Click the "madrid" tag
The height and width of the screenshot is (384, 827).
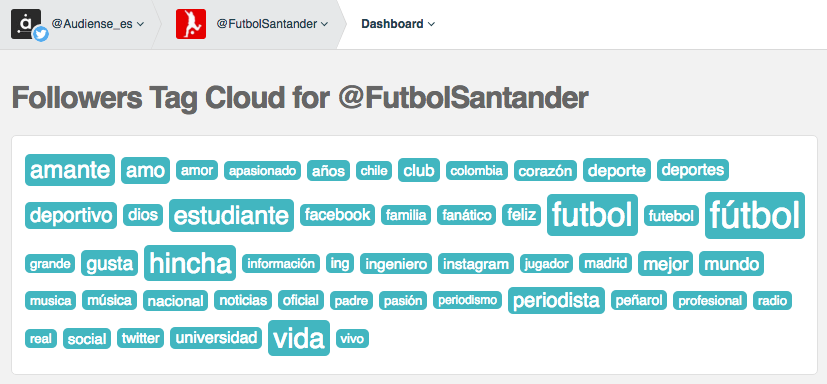pyautogui.click(x=605, y=263)
